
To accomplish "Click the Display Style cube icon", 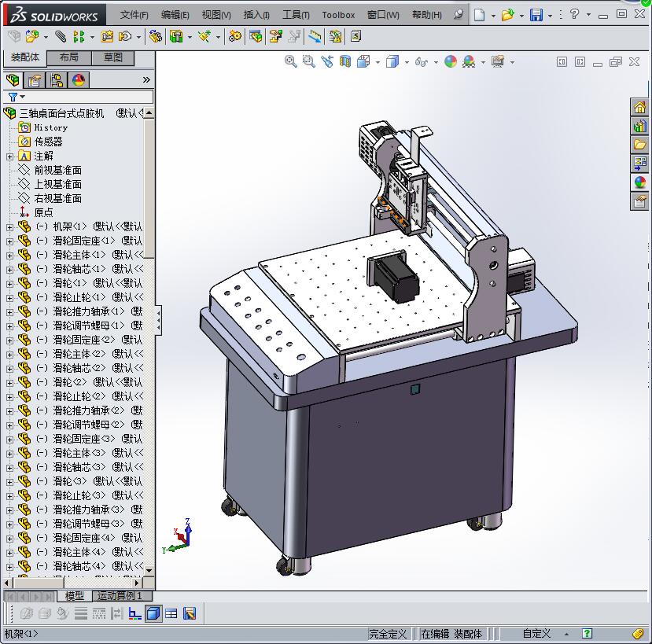I will pyautogui.click(x=392, y=62).
